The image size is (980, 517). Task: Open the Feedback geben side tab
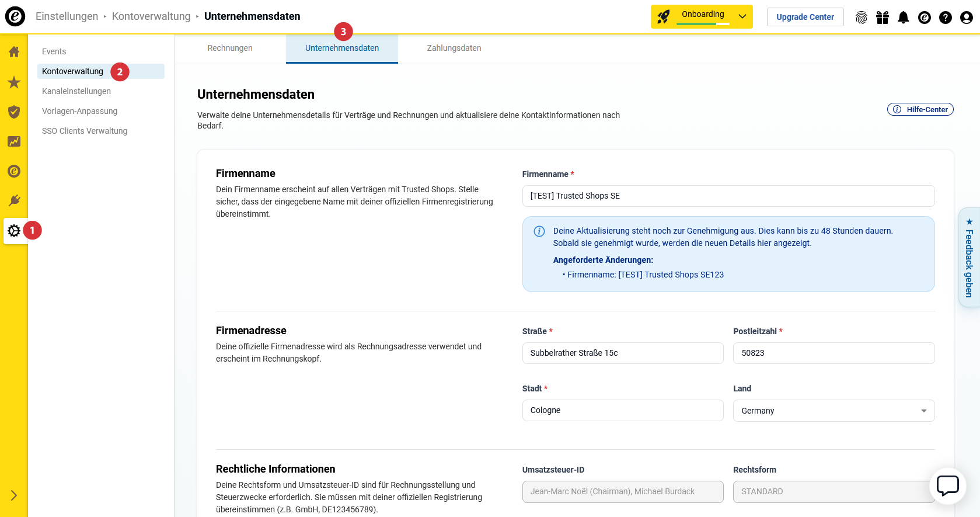(x=969, y=258)
